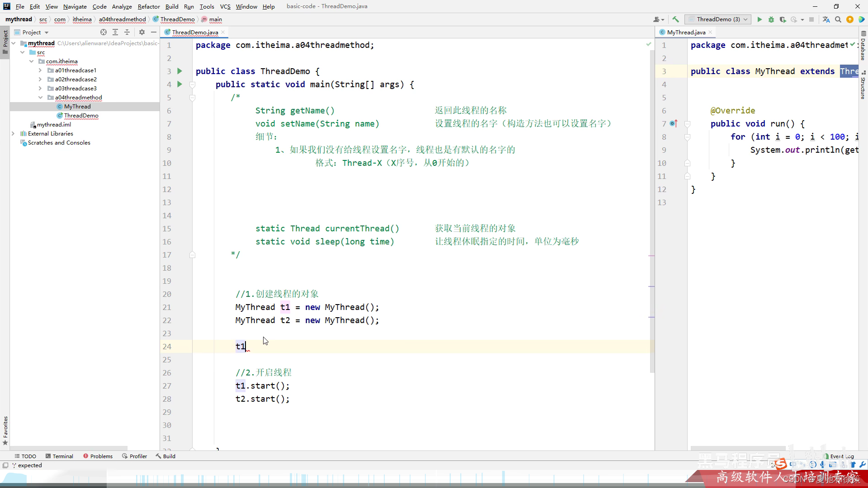Click run gutter arrow beside main method
Viewport: 868px width, 488px height.
pyautogui.click(x=179, y=84)
